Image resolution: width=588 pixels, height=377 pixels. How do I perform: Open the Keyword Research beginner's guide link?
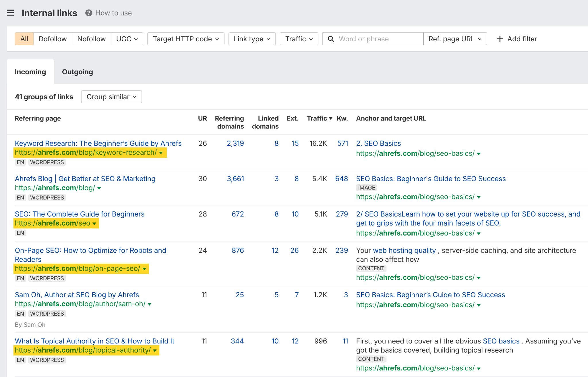point(98,143)
